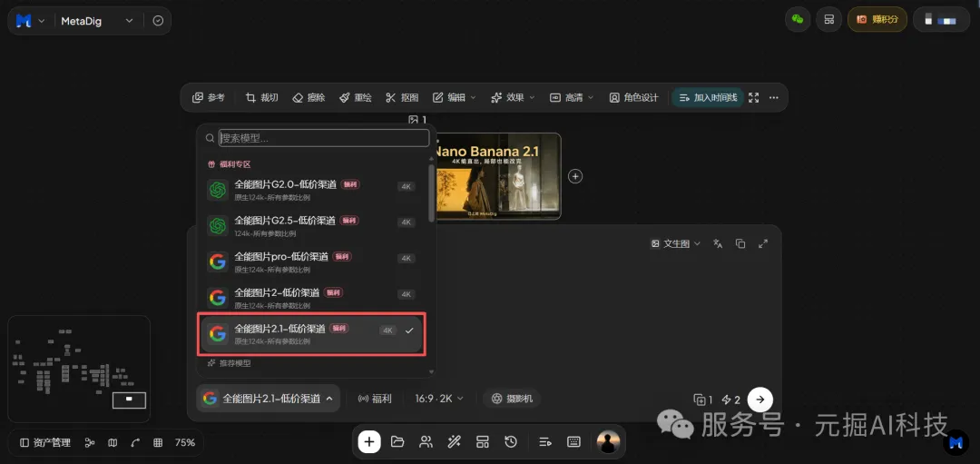980x464 pixels.
Task: Choose 全能图片G2.0-低价渠道 from model list
Action: (311, 190)
